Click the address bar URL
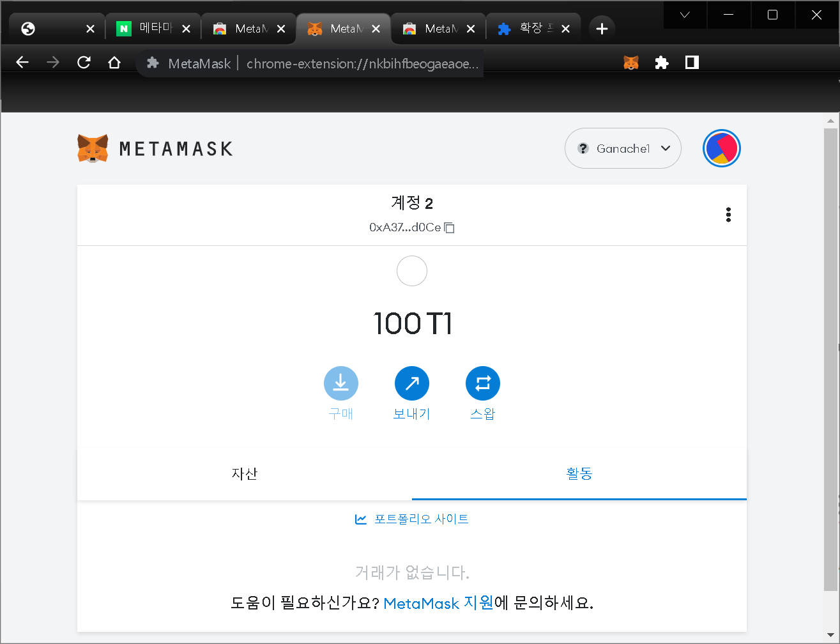840x644 pixels. (x=362, y=63)
